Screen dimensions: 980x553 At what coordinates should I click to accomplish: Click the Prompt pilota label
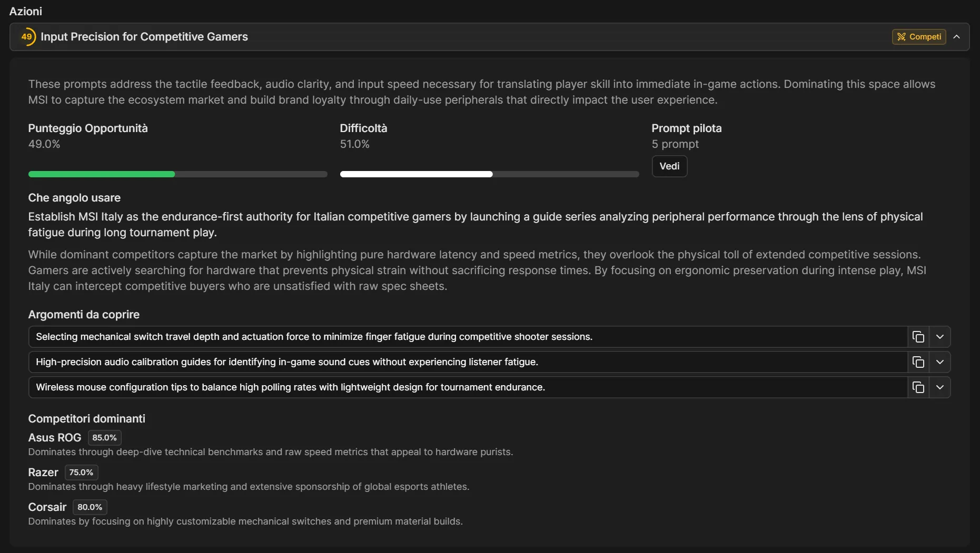click(687, 128)
